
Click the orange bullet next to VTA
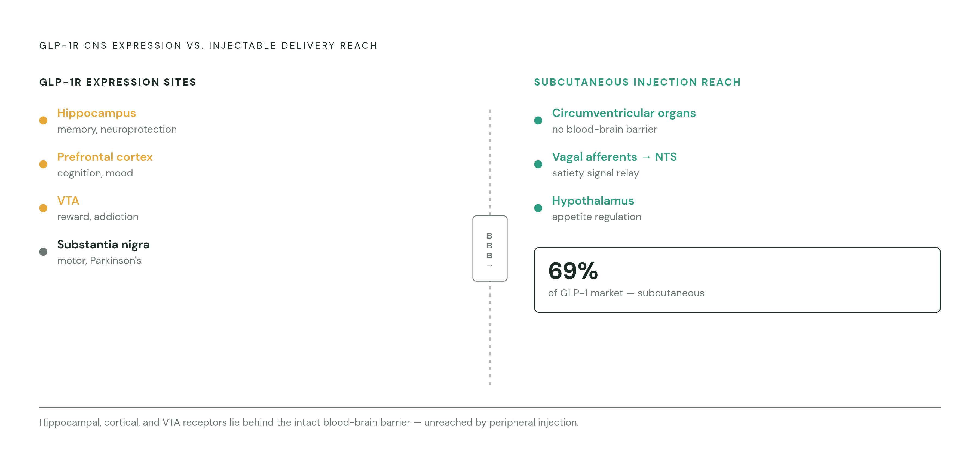43,208
